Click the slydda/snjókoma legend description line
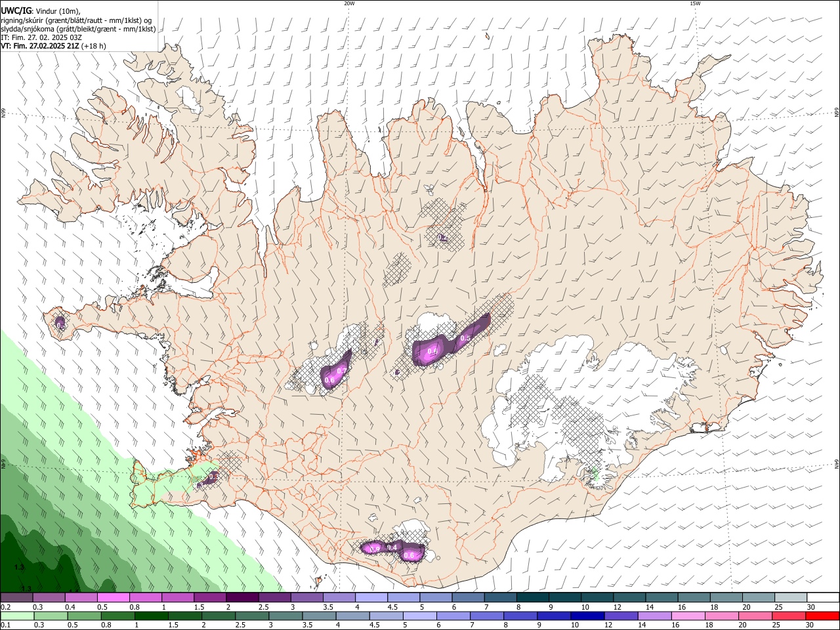 pyautogui.click(x=77, y=29)
